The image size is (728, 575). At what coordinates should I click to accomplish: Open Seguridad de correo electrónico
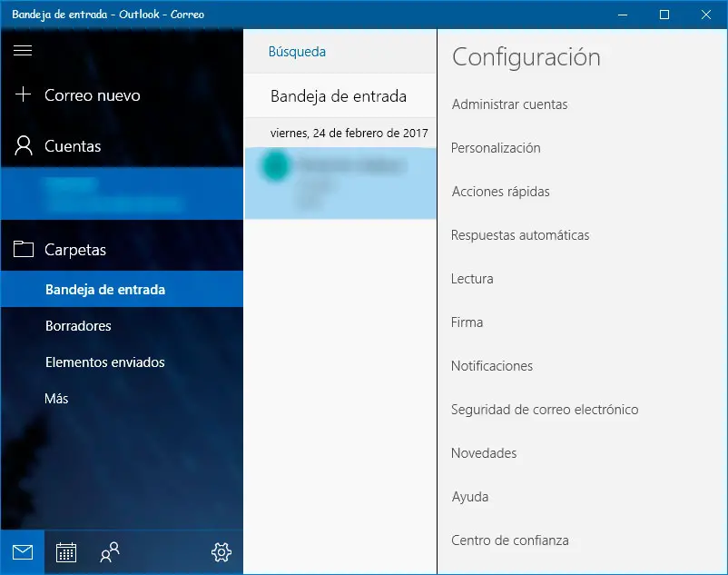coord(545,410)
